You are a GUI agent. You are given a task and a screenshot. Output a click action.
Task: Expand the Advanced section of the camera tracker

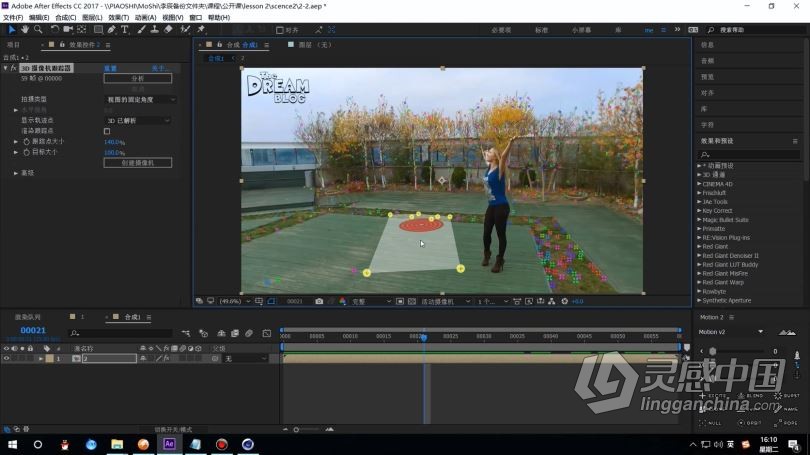(15, 173)
